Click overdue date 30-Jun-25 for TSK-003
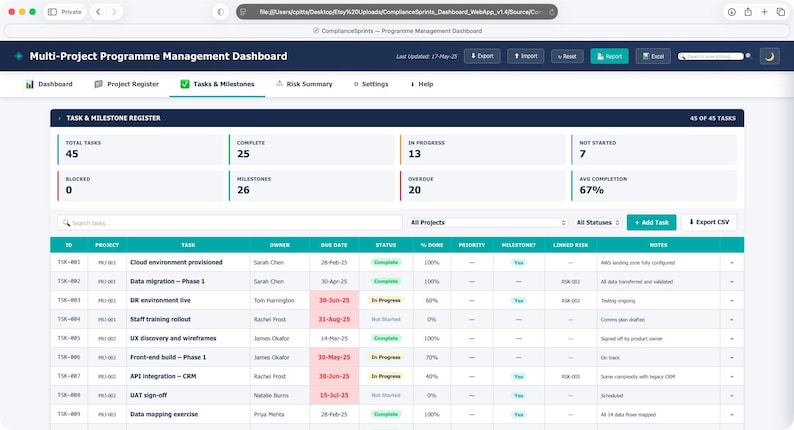794x430 pixels. click(334, 300)
